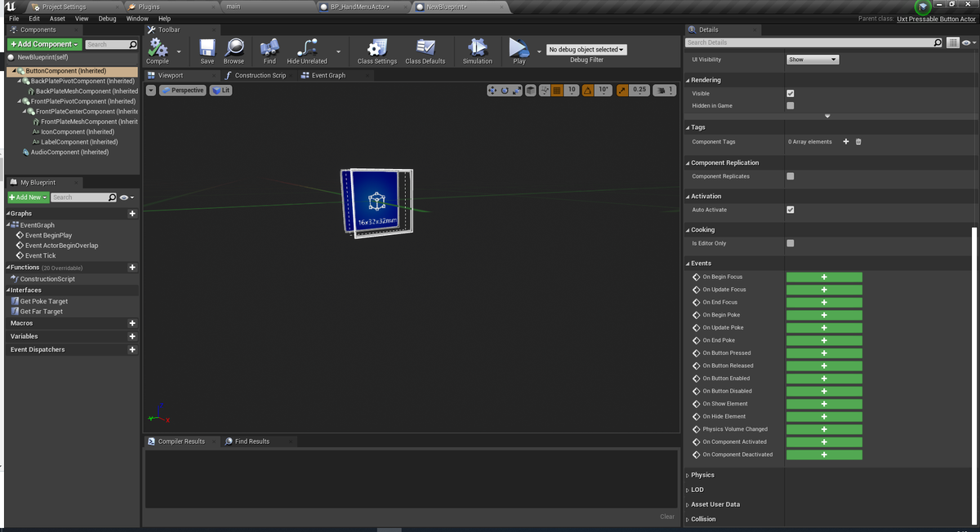Click the green Add Component button
The height and width of the screenshot is (532, 980).
click(x=44, y=44)
